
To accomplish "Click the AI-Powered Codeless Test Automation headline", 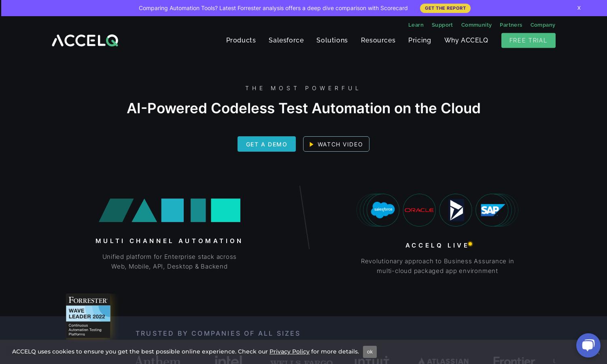I will click(x=303, y=108).
